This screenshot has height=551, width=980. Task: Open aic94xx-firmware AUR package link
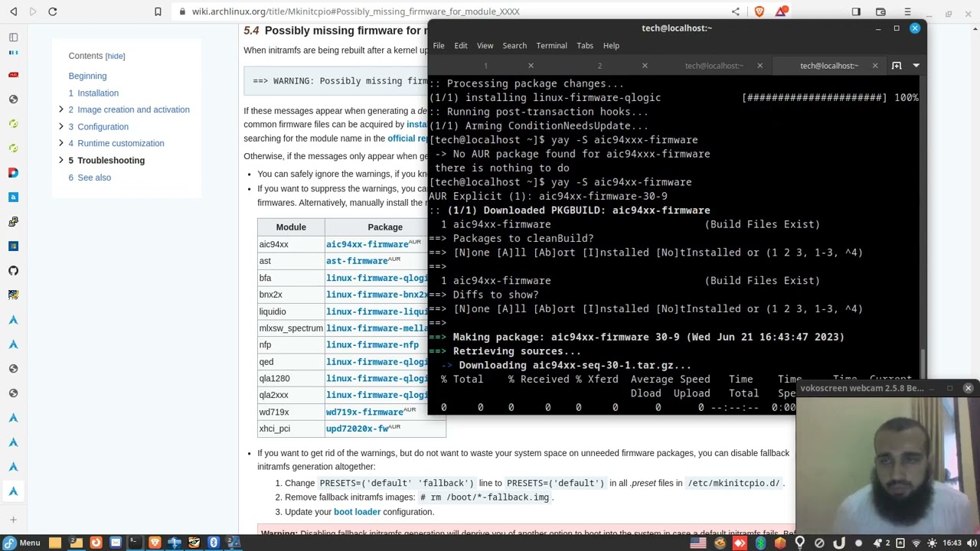[367, 244]
